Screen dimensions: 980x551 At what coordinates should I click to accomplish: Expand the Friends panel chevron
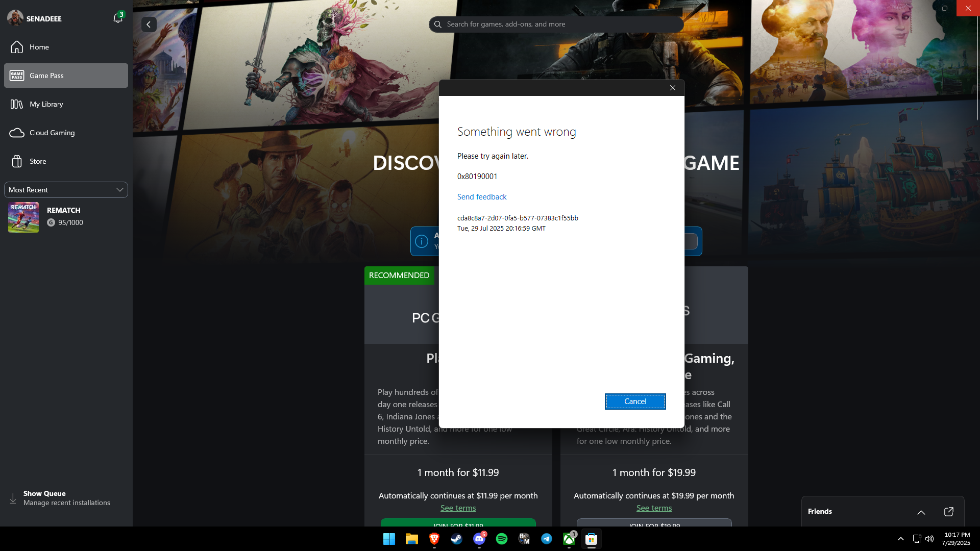point(921,512)
